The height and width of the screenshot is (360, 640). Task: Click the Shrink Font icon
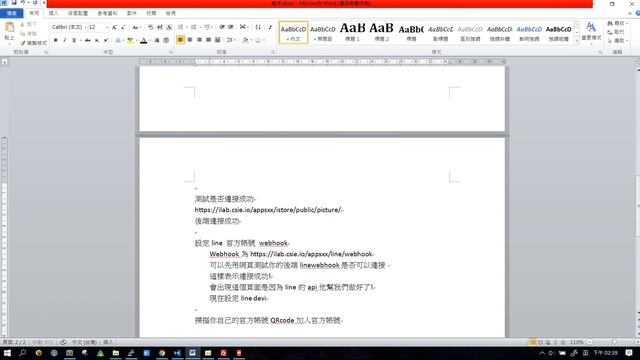tap(123, 27)
